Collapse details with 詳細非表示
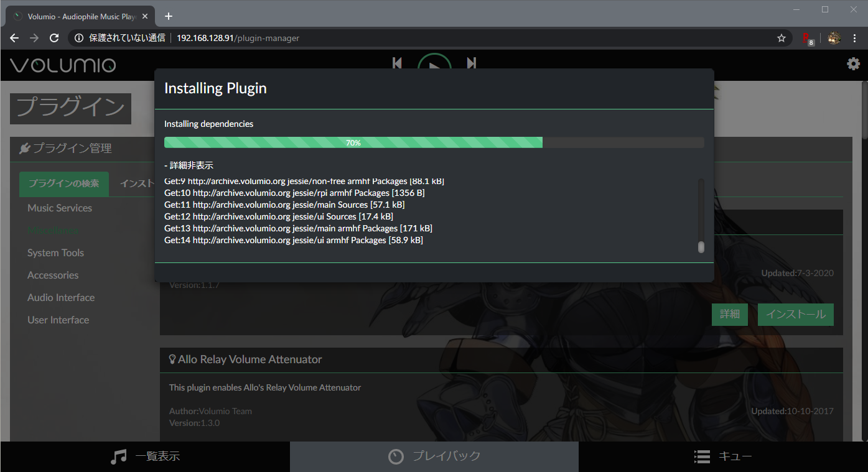Screen dimensions: 868x472 (x=189, y=165)
